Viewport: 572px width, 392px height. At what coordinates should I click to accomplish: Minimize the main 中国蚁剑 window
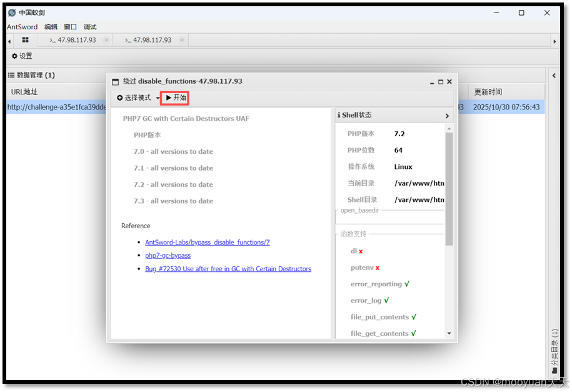(496, 13)
